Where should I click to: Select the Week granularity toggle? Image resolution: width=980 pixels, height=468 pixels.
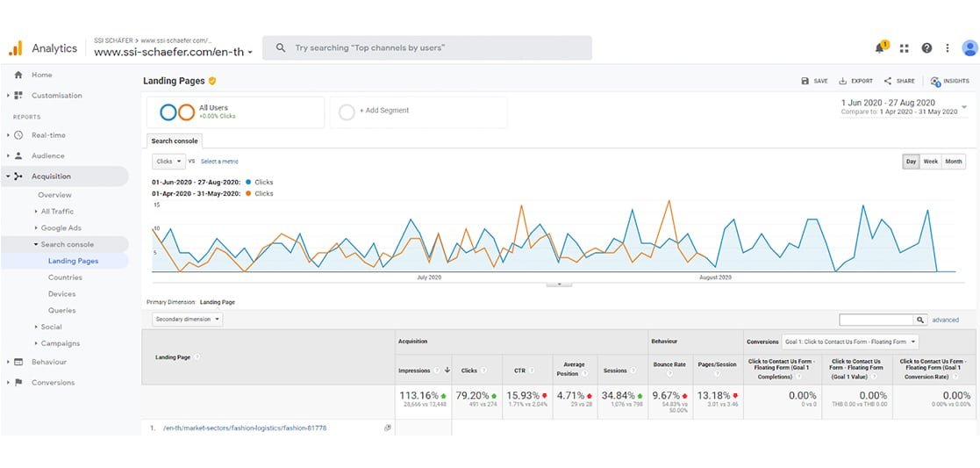(931, 162)
